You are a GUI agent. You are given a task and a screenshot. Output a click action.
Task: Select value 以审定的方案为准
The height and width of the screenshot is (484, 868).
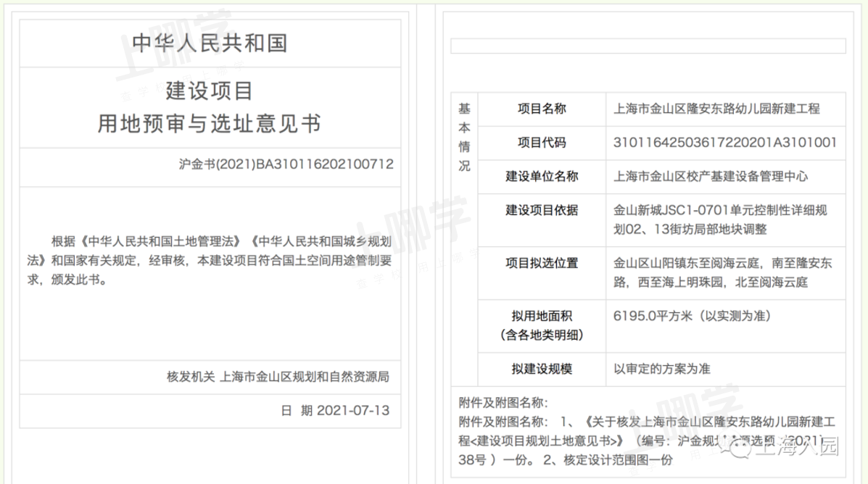coord(661,369)
